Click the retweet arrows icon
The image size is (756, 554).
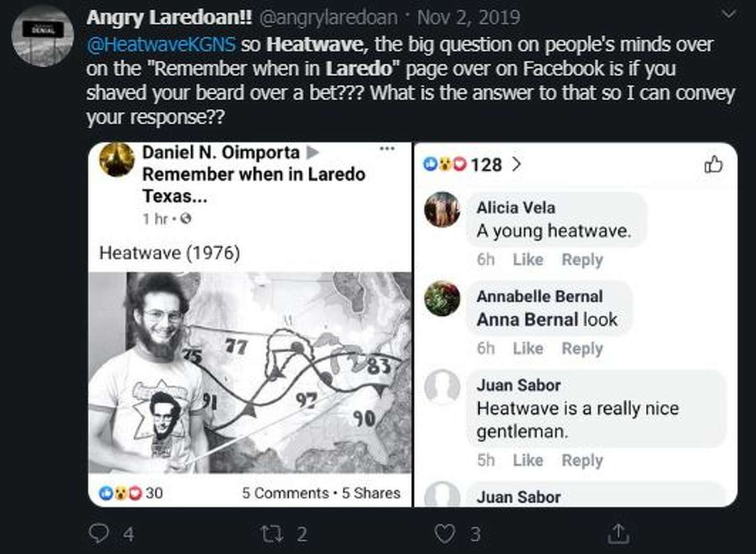pyautogui.click(x=273, y=534)
